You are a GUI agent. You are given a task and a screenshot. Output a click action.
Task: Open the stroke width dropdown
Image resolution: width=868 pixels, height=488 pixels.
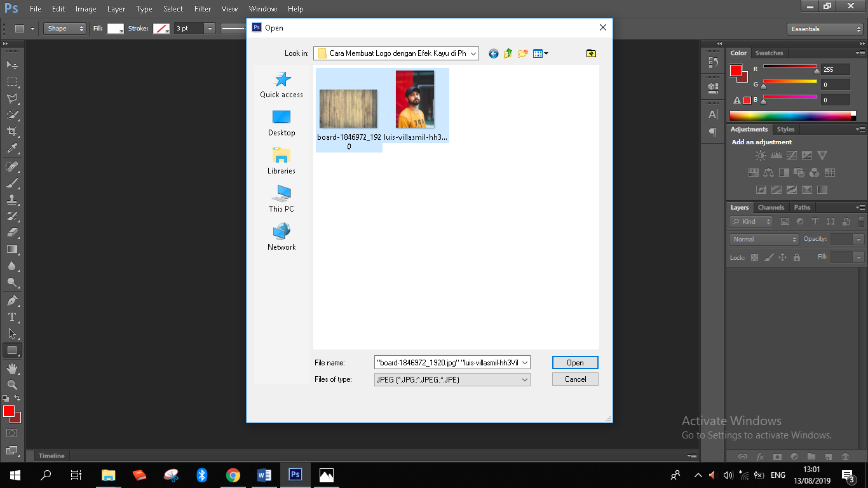click(x=210, y=29)
